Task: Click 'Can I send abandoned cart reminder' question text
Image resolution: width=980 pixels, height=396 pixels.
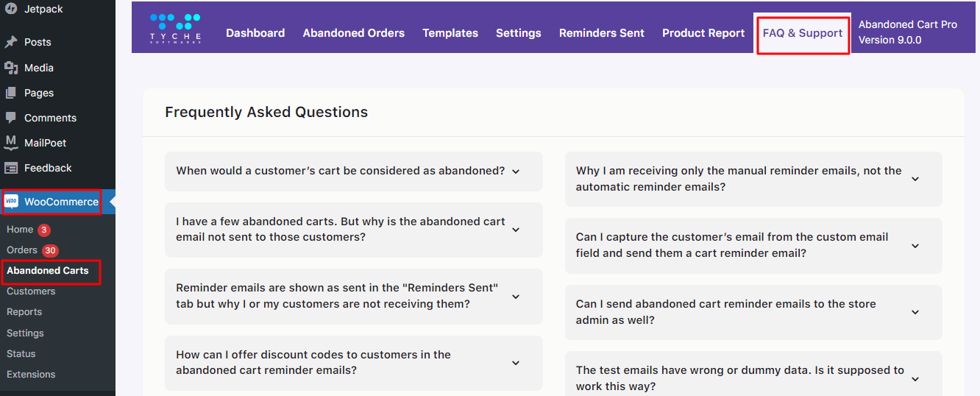Action: pyautogui.click(x=726, y=312)
